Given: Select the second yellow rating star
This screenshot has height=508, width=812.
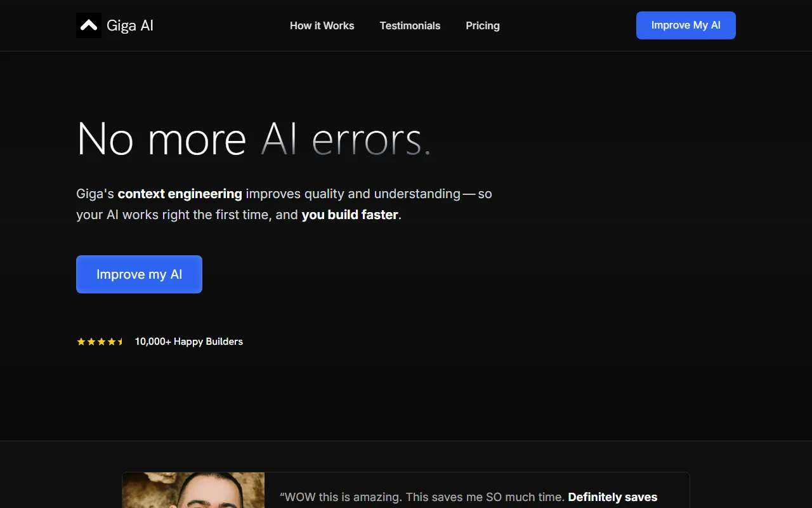Looking at the screenshot, I should 91,342.
